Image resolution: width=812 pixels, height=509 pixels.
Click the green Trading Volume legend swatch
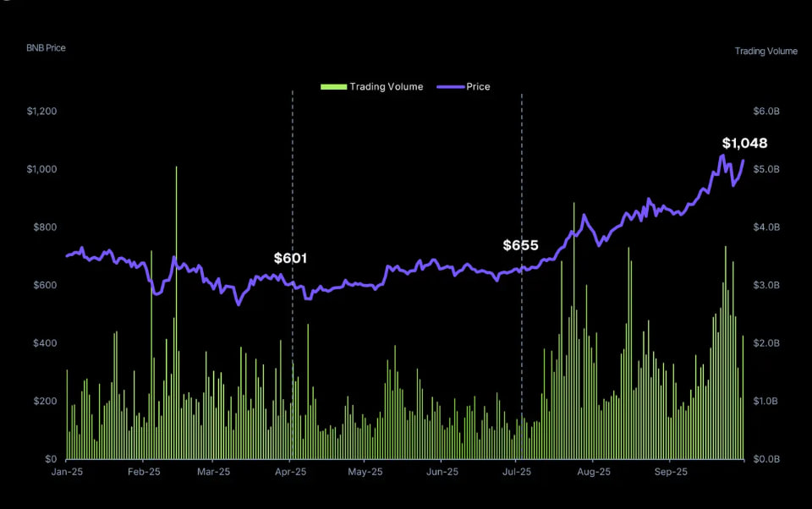pyautogui.click(x=333, y=87)
